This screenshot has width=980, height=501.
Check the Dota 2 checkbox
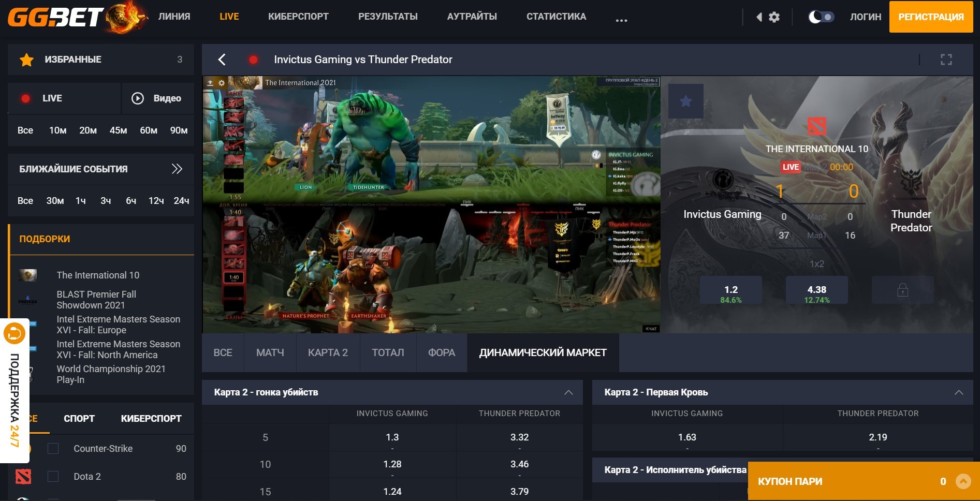[53, 477]
